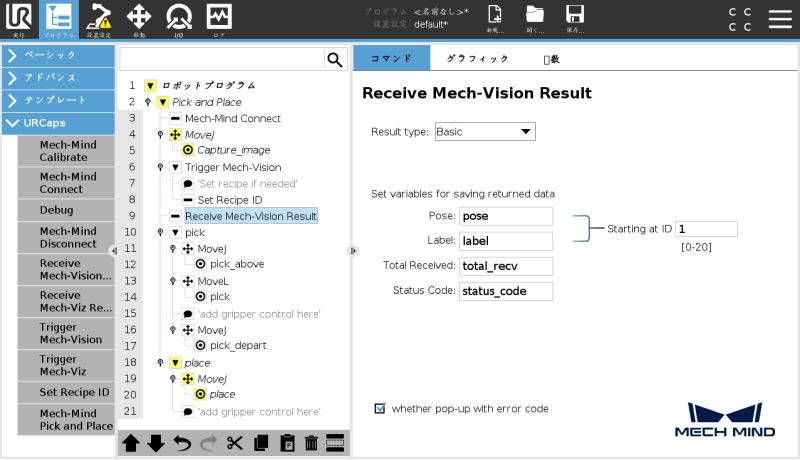
Task: Paste the copied program node
Action: [x=287, y=443]
